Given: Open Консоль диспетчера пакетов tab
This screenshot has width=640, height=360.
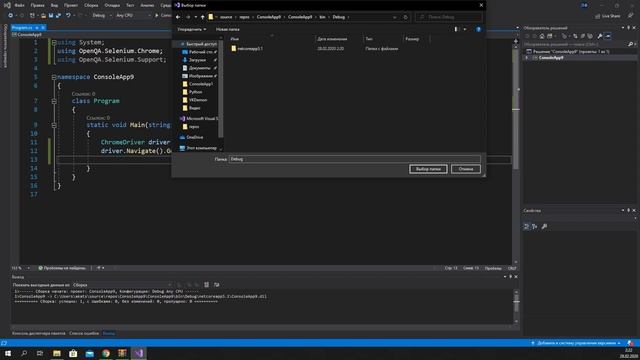Looking at the screenshot, I should 38,333.
